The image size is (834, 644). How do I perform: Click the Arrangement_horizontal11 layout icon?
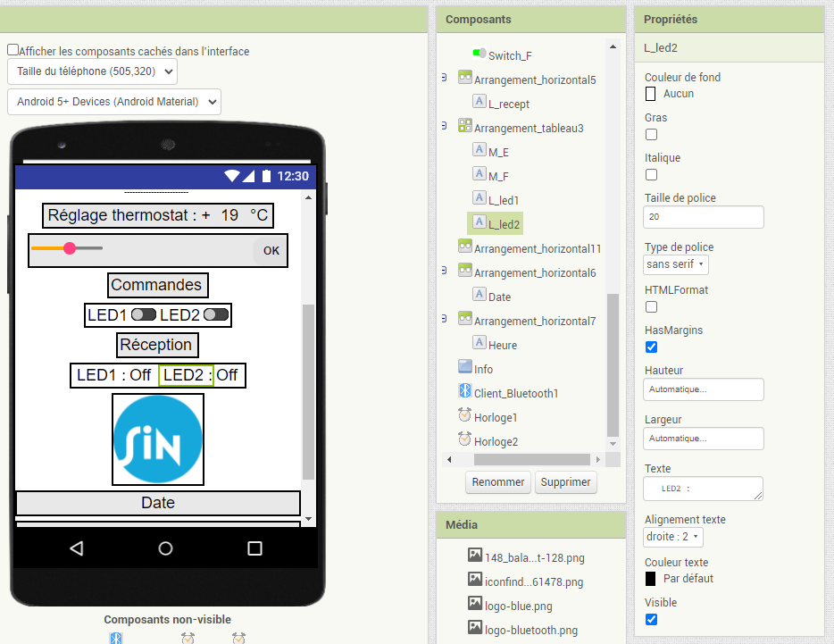(x=465, y=246)
